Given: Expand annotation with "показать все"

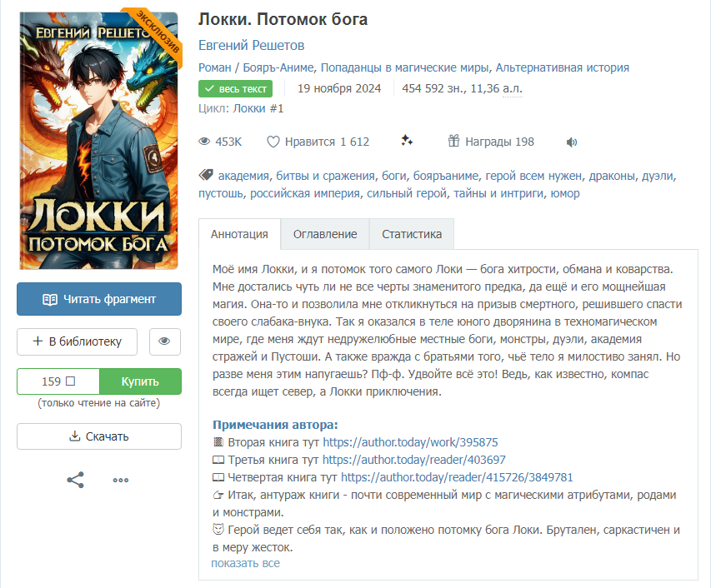Looking at the screenshot, I should (x=245, y=563).
